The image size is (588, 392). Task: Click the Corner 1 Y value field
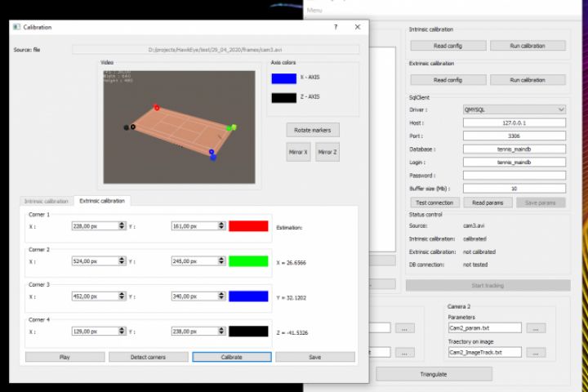194,226
